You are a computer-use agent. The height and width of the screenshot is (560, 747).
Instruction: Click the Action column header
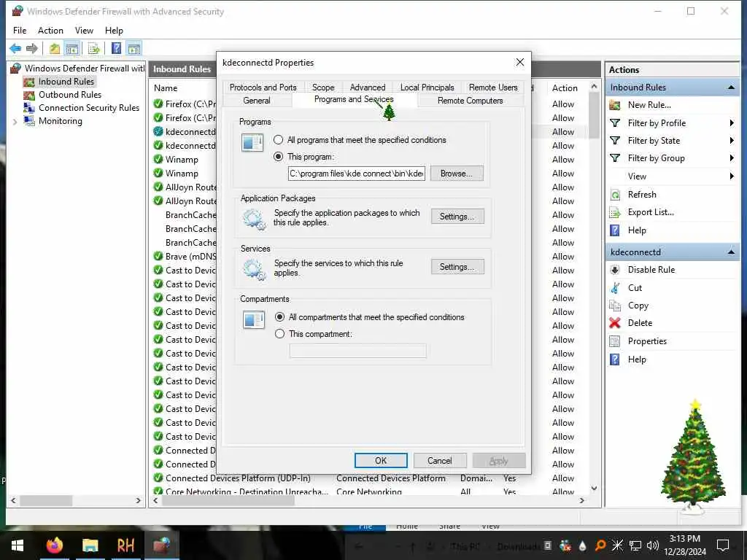[565, 88]
